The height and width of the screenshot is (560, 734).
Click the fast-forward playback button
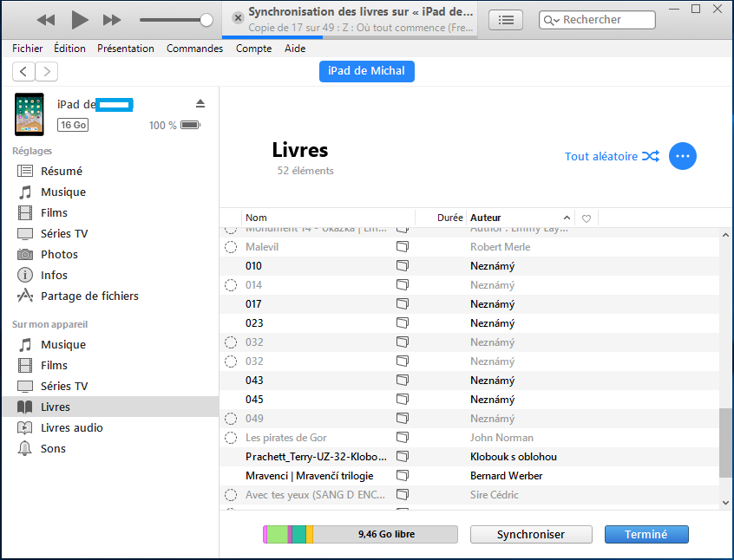click(x=112, y=20)
